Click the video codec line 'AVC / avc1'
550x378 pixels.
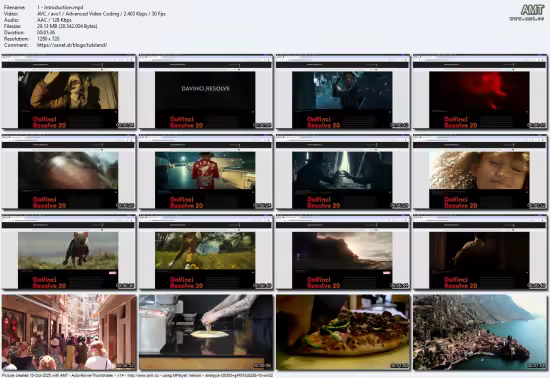[x=101, y=14]
